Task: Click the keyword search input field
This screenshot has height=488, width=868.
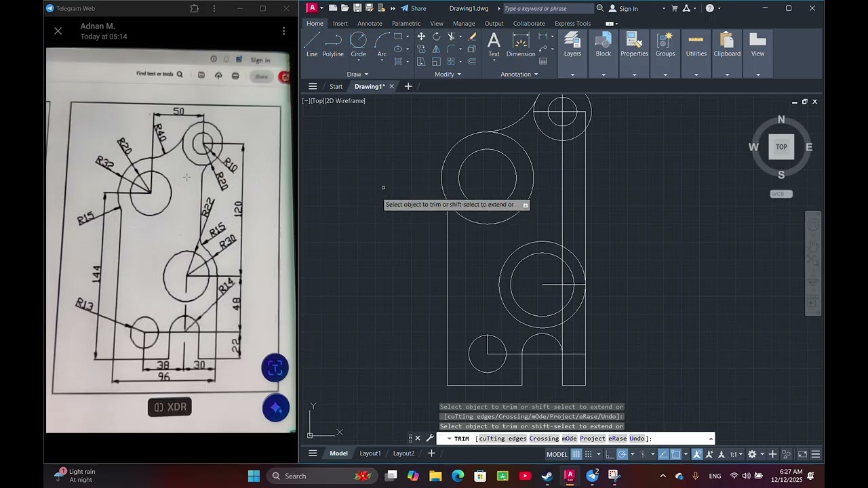Action: click(x=548, y=9)
